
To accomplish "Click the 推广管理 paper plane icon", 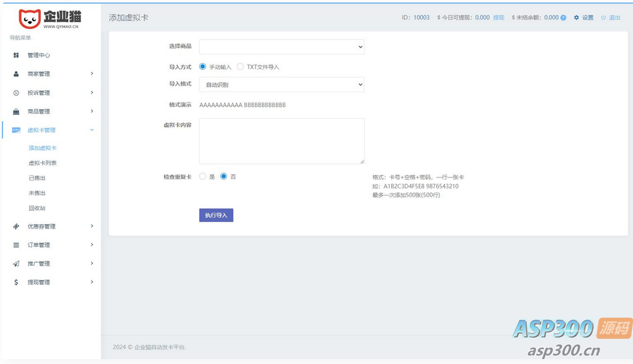I will click(16, 264).
